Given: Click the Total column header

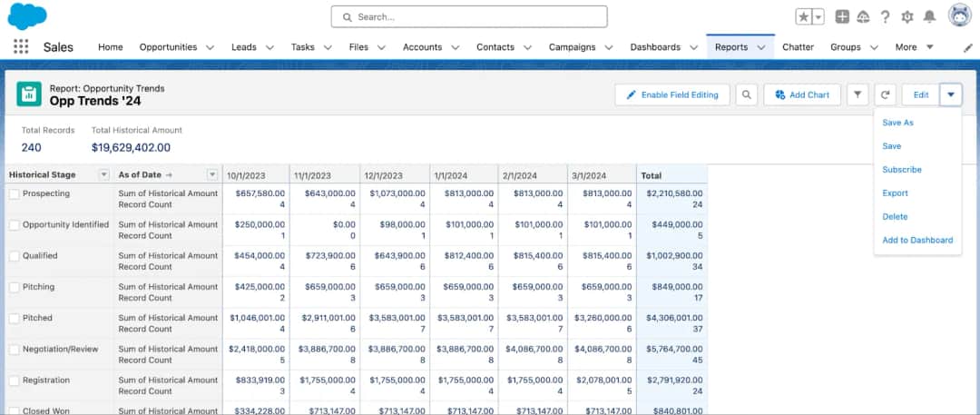Looking at the screenshot, I should click(x=671, y=175).
